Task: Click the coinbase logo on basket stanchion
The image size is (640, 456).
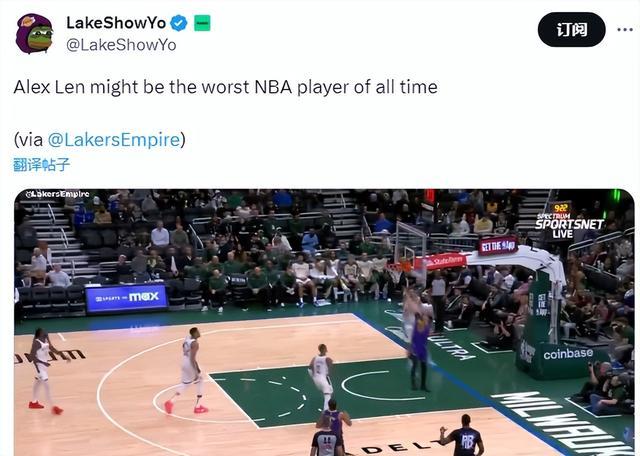Action: point(568,353)
